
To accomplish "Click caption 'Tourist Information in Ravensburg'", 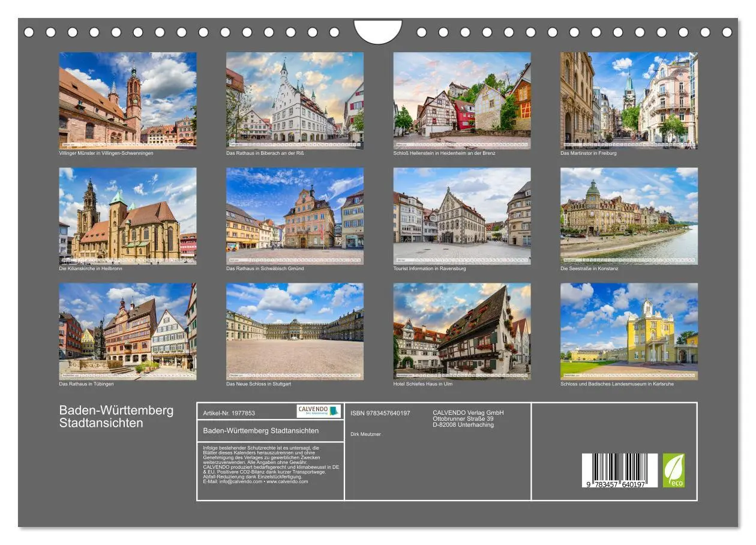I will point(429,268).
